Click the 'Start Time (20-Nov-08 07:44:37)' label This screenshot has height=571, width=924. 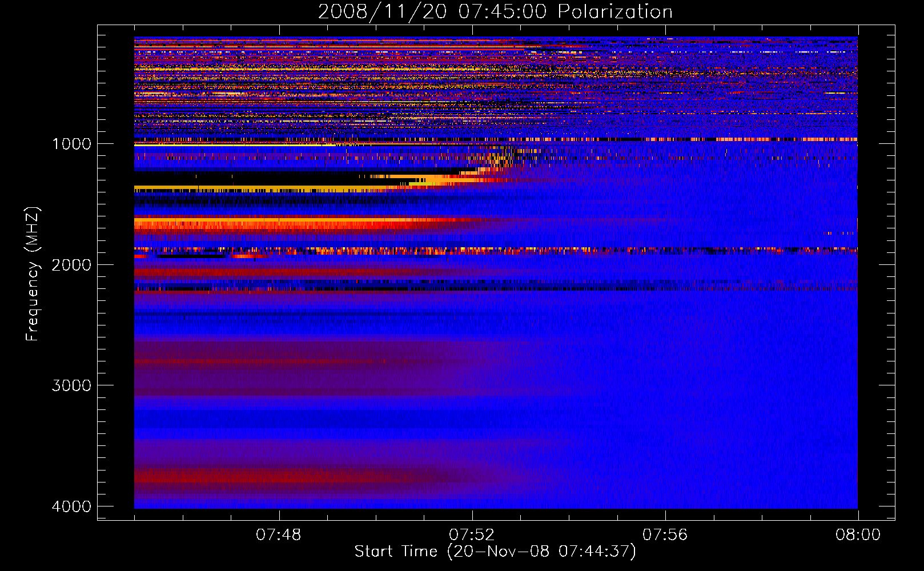[495, 552]
